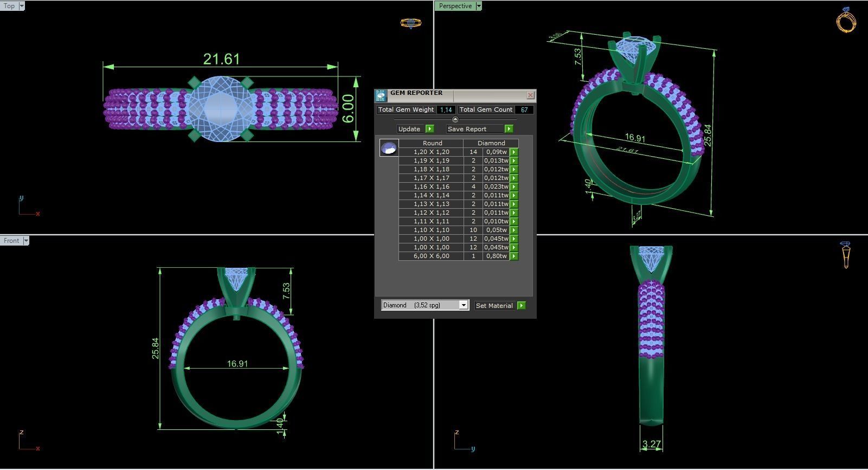Click green arrow on 1,18 X 1,18 row
The image size is (868, 470).
click(x=514, y=170)
